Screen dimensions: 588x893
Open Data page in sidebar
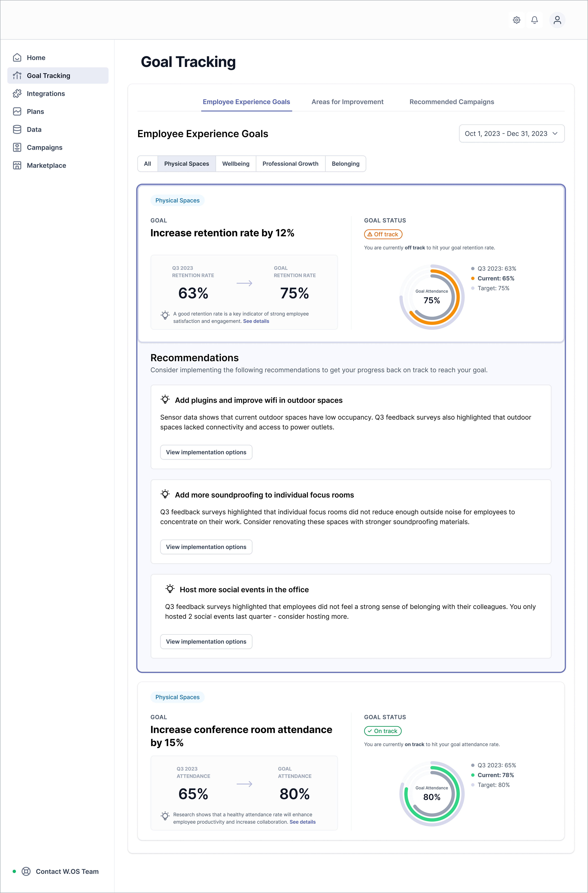(58, 129)
